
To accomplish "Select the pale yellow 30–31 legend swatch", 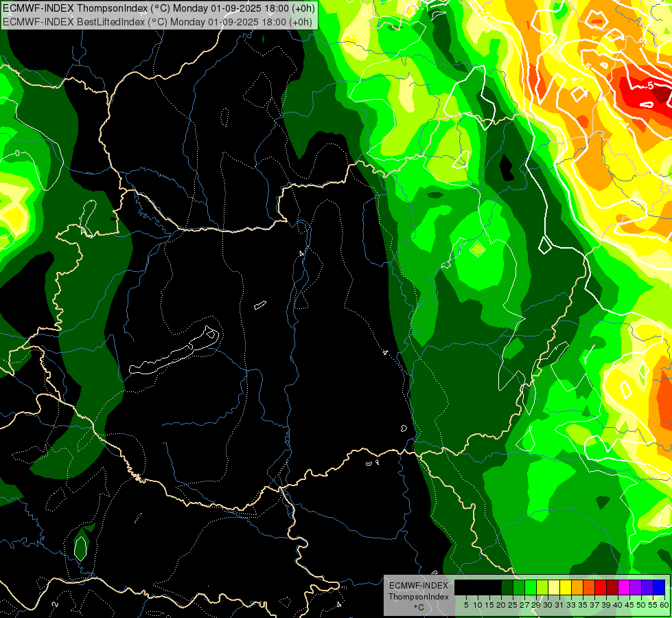I will pos(554,587).
